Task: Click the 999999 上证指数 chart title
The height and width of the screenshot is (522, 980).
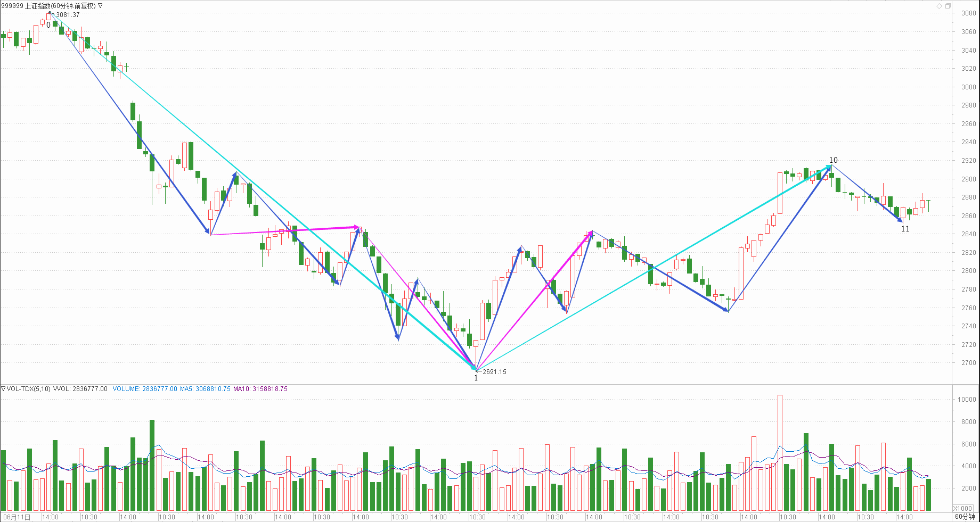Action: click(x=48, y=6)
